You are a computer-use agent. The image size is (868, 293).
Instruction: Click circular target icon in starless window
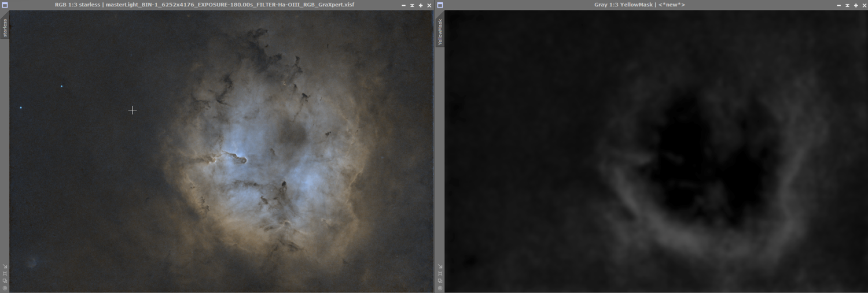(x=5, y=288)
